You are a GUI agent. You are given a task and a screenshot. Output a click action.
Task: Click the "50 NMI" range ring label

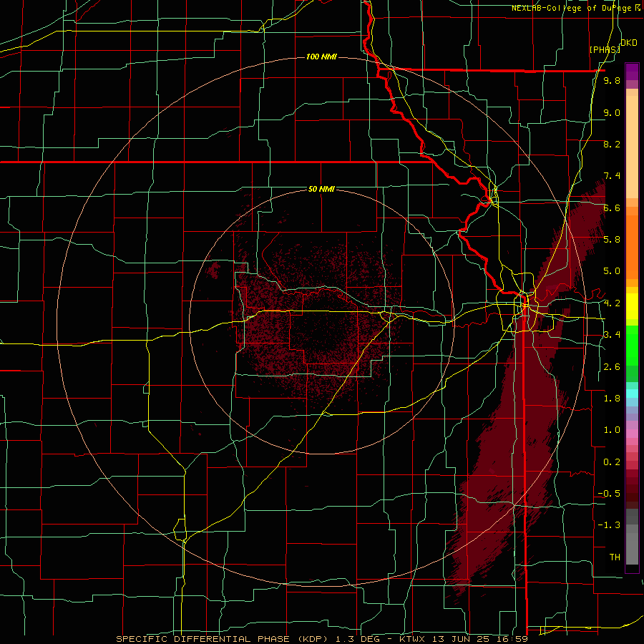pos(321,189)
